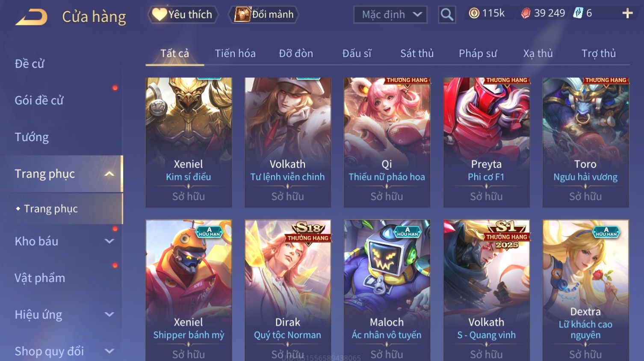Open the Mặc định sort dropdown
Image resolution: width=644 pixels, height=361 pixels.
point(390,15)
